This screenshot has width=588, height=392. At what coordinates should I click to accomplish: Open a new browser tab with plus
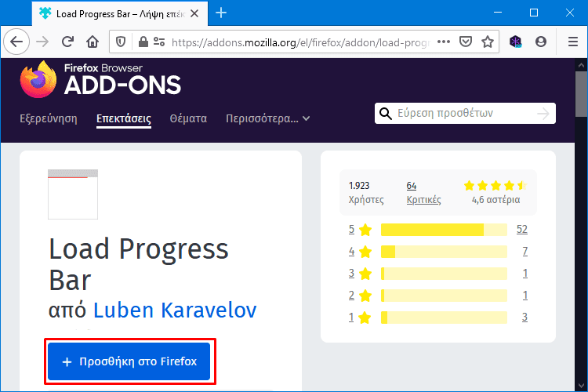pyautogui.click(x=221, y=13)
